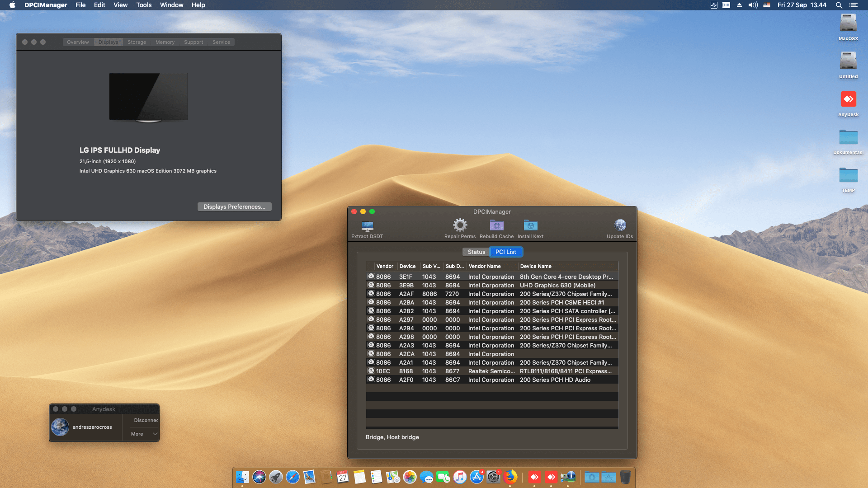Click the volume icon in menu bar

(x=753, y=5)
